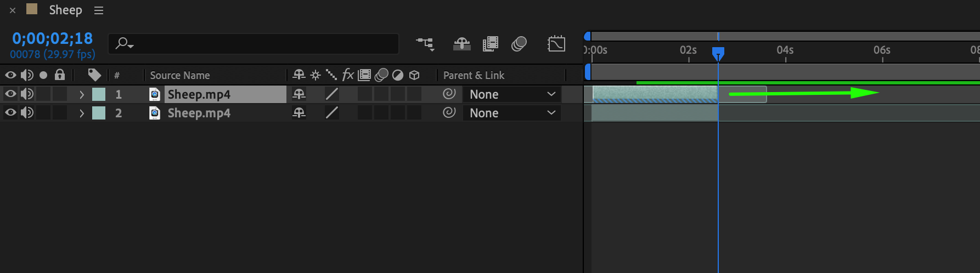Enable Motion Blur for the composition
The height and width of the screenshot is (273, 980).
pyautogui.click(x=519, y=44)
